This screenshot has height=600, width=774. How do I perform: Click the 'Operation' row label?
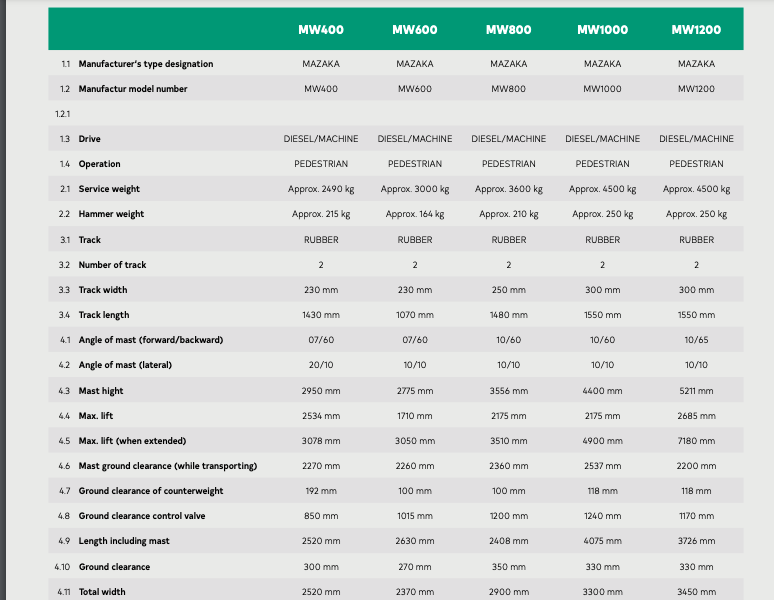coord(99,164)
